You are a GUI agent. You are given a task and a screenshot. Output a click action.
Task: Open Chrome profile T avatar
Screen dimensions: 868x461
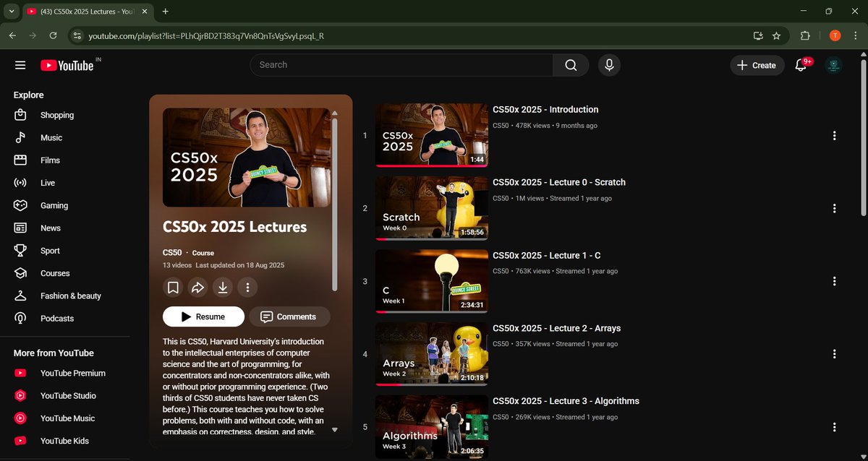[835, 35]
